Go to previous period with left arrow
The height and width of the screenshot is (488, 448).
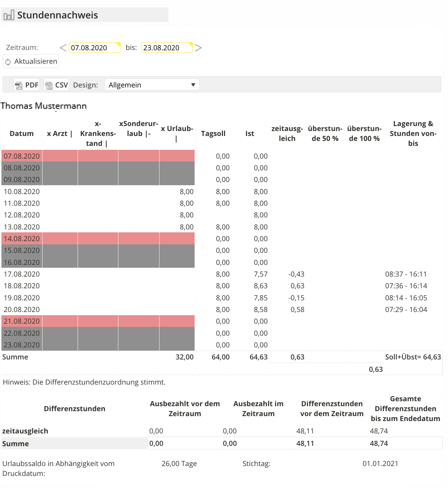(63, 48)
